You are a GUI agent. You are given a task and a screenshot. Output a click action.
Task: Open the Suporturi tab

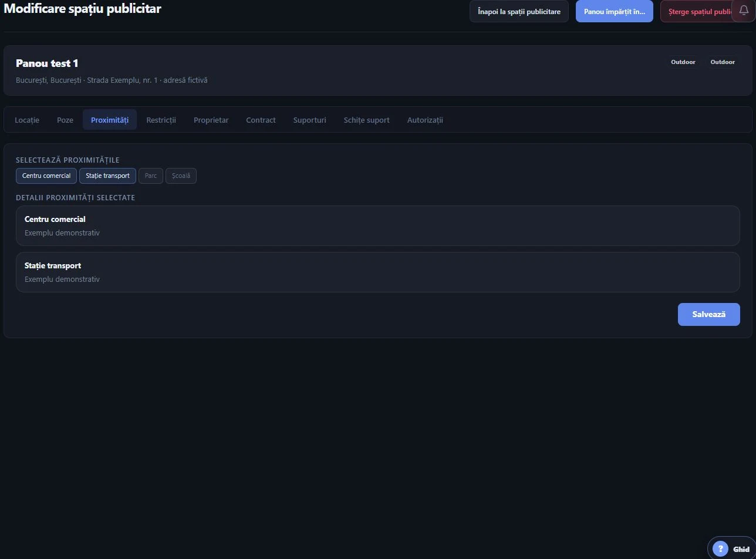click(x=309, y=120)
